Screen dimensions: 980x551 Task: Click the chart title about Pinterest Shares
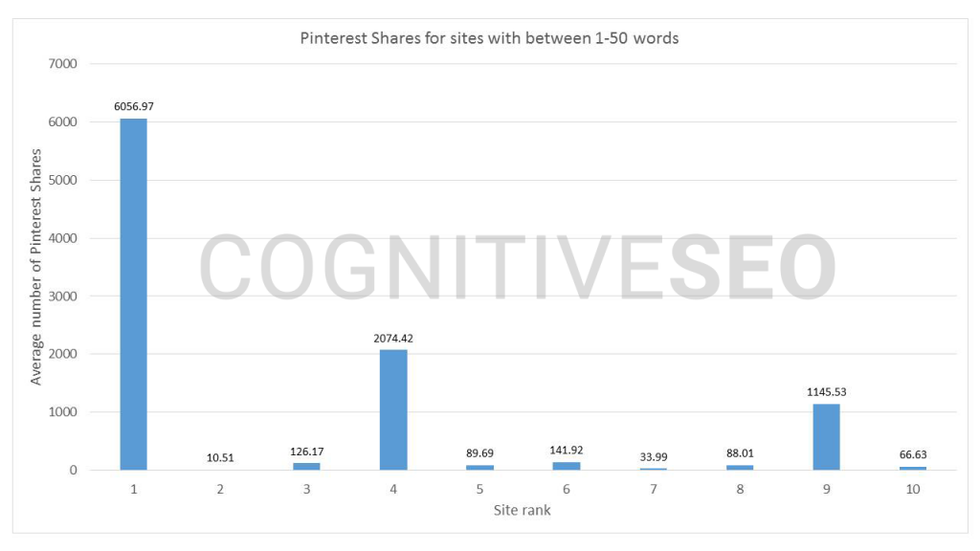tap(489, 38)
